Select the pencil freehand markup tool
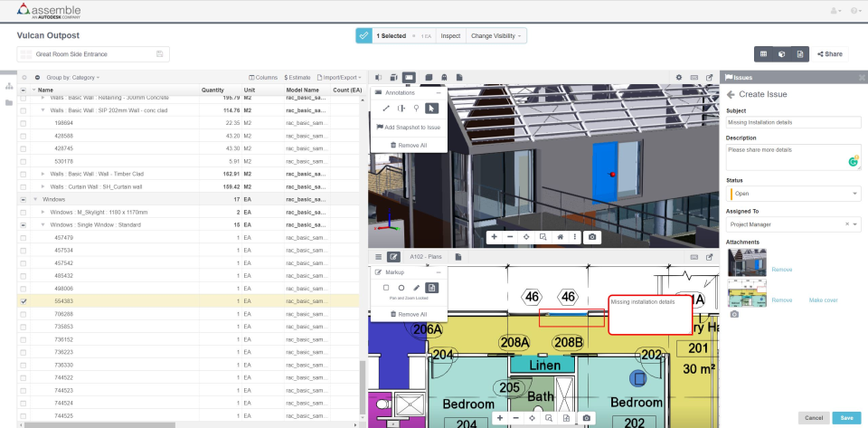This screenshot has height=428, width=868. [x=417, y=288]
